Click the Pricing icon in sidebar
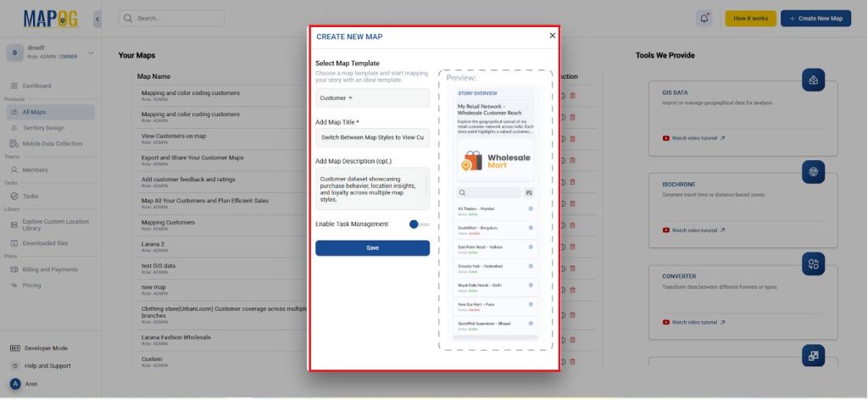This screenshot has height=400, width=868. pyautogui.click(x=14, y=286)
